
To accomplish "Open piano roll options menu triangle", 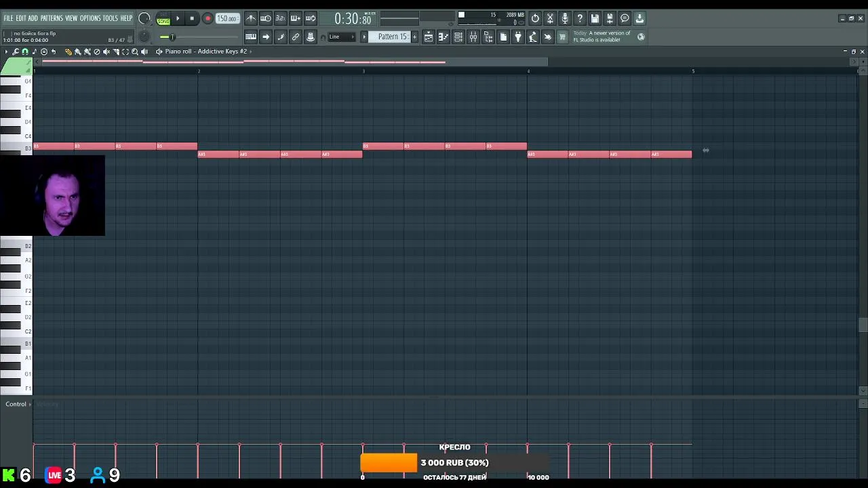I will coord(6,52).
